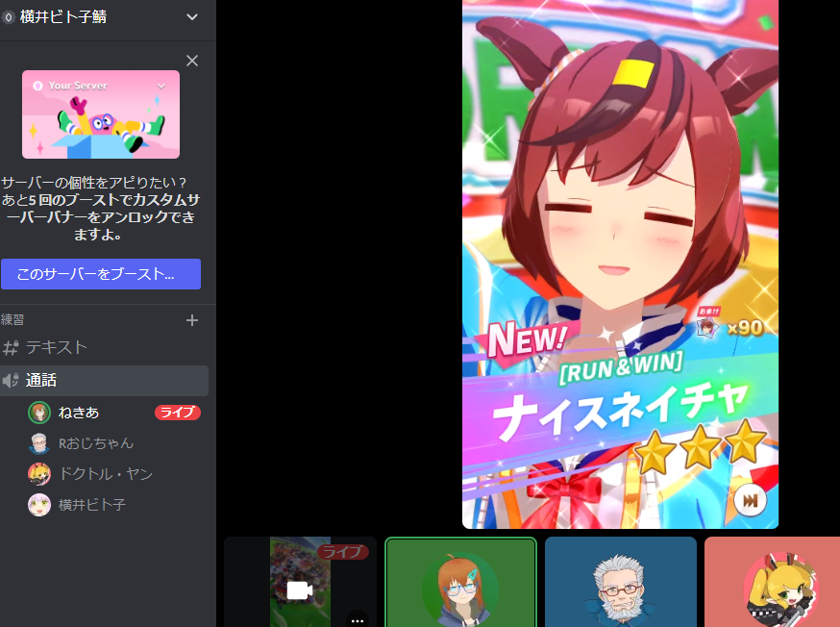Select the blue participant tile with gray-haired avatar
The height and width of the screenshot is (627, 840).
(x=620, y=582)
